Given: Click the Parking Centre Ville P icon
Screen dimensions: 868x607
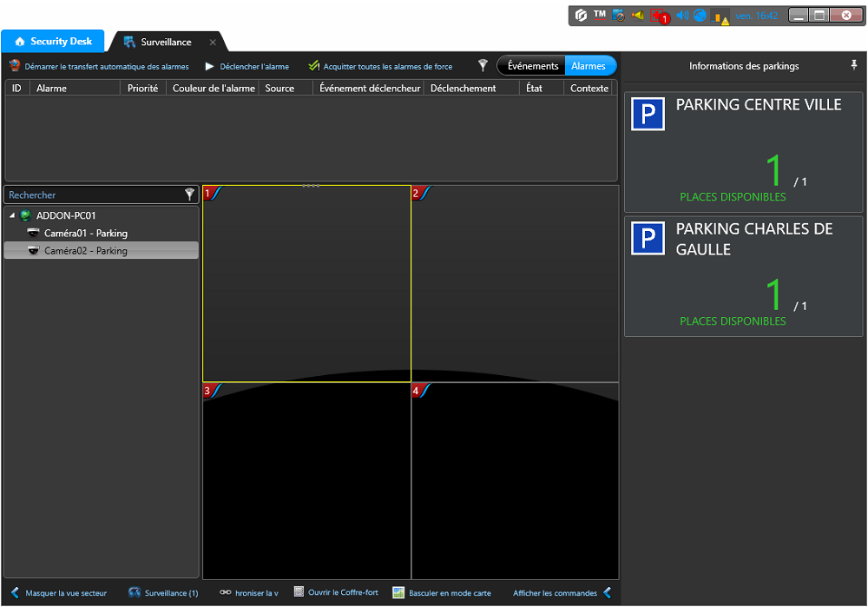Looking at the screenshot, I should pos(648,114).
